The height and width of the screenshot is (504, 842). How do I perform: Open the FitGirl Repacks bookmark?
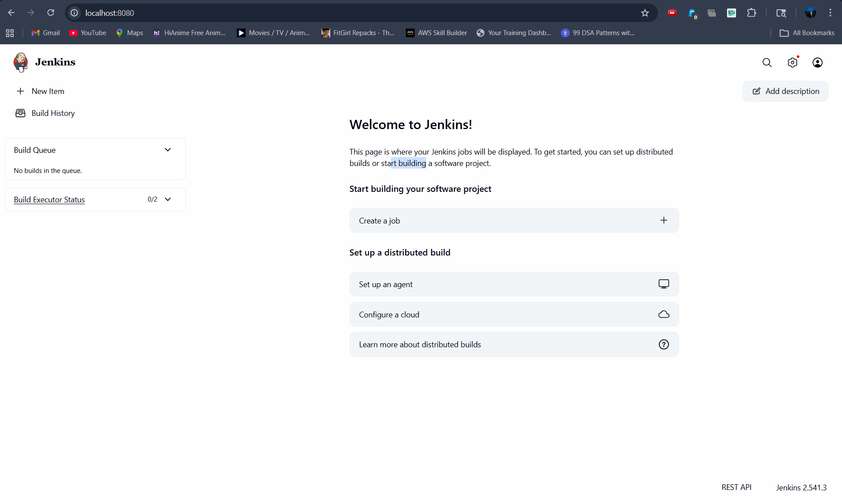(x=358, y=33)
